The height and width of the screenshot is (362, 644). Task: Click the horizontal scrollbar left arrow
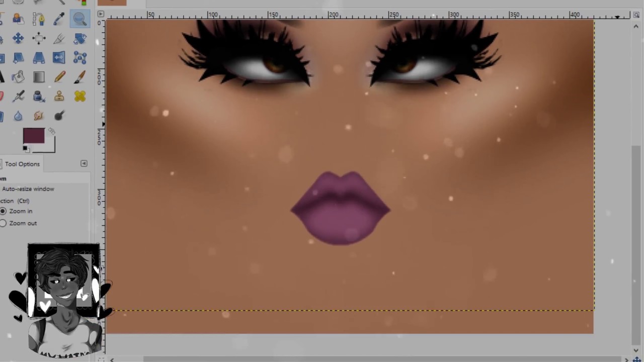click(x=112, y=359)
